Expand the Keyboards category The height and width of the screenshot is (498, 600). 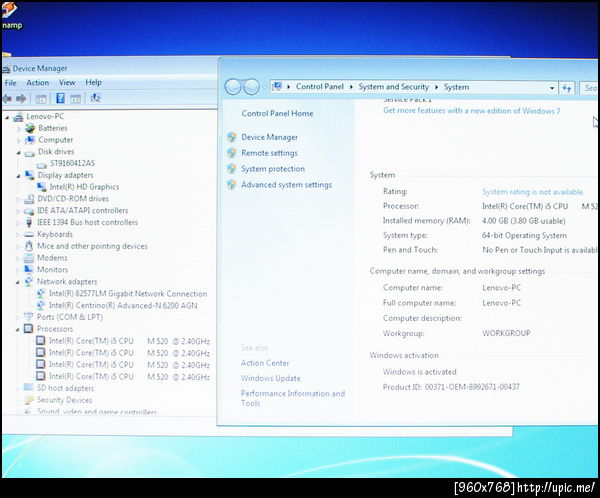point(18,235)
